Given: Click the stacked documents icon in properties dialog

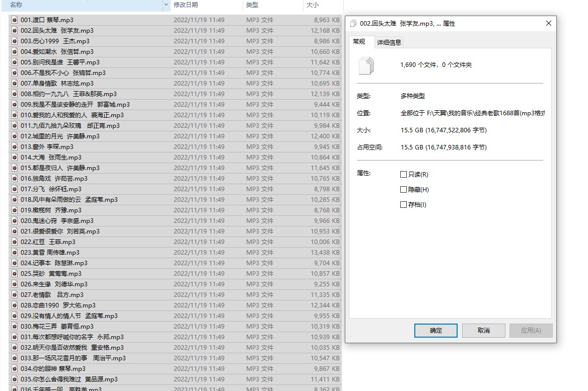Looking at the screenshot, I should [x=366, y=65].
